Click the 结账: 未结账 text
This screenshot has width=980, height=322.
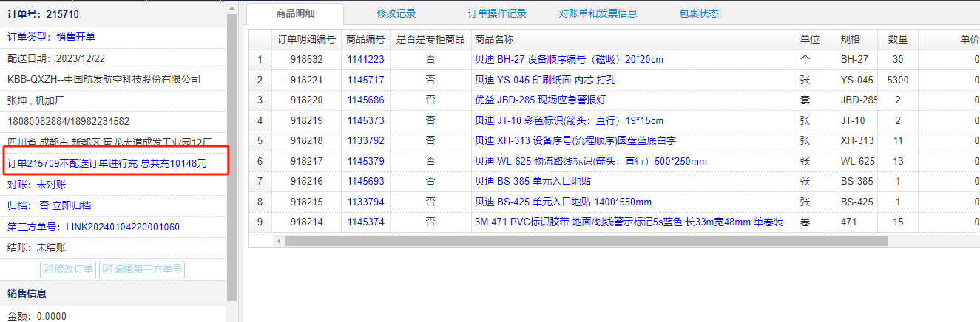tap(37, 248)
